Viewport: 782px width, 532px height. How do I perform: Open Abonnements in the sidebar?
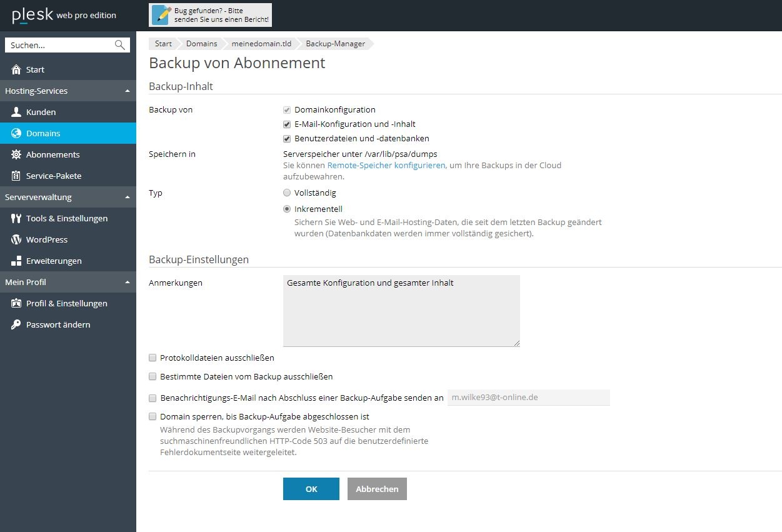point(68,154)
